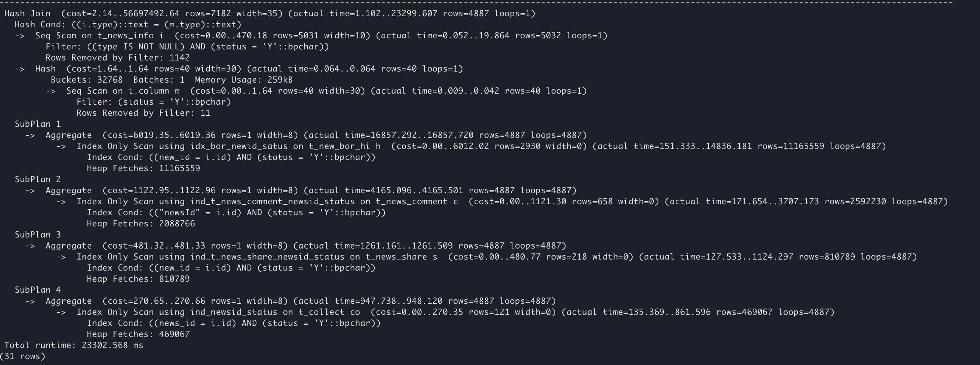Screen dimensions: 980x365
Task: Click Rows Removed by Filter: 11
Action: tap(143, 113)
